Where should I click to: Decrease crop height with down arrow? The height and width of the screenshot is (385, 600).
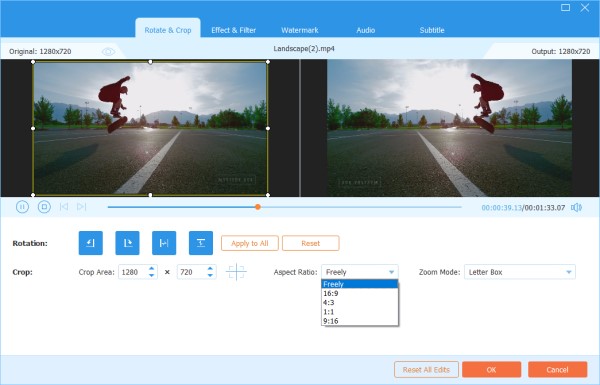(210, 275)
